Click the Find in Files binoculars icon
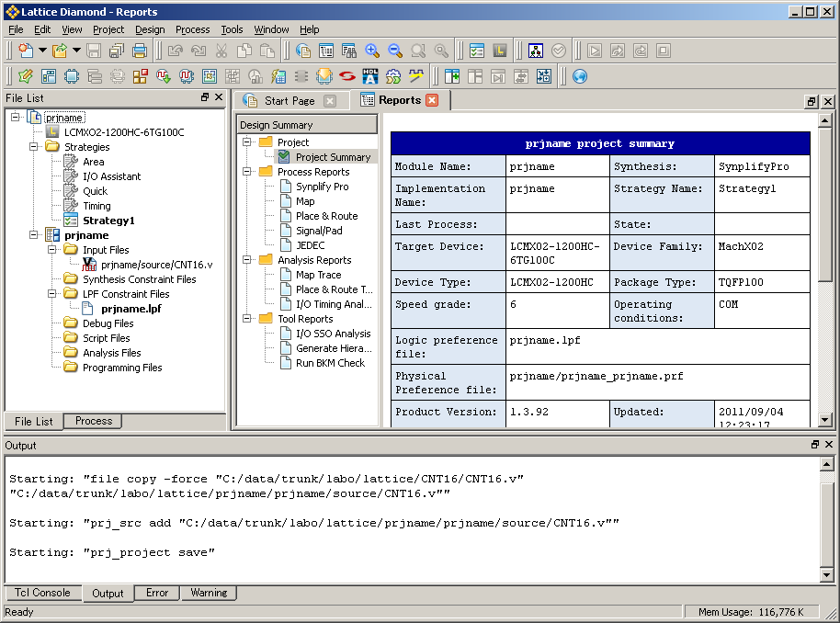 click(x=349, y=51)
